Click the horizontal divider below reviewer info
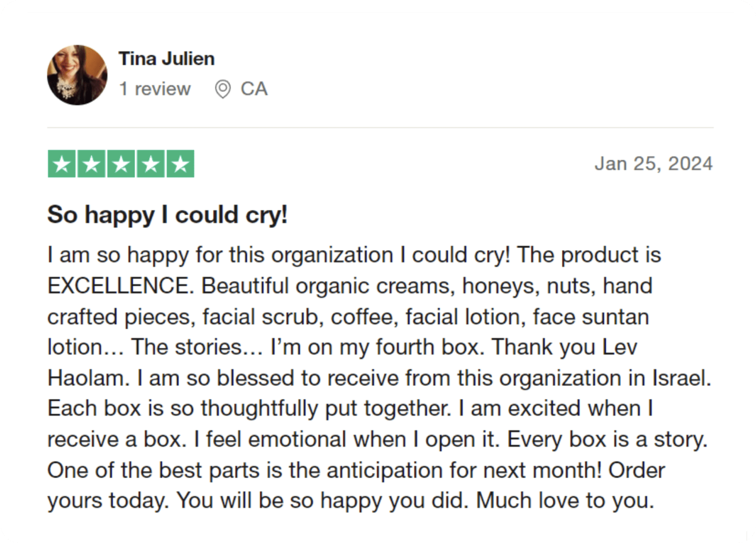Viewport: 756px width, 543px height. 380,128
